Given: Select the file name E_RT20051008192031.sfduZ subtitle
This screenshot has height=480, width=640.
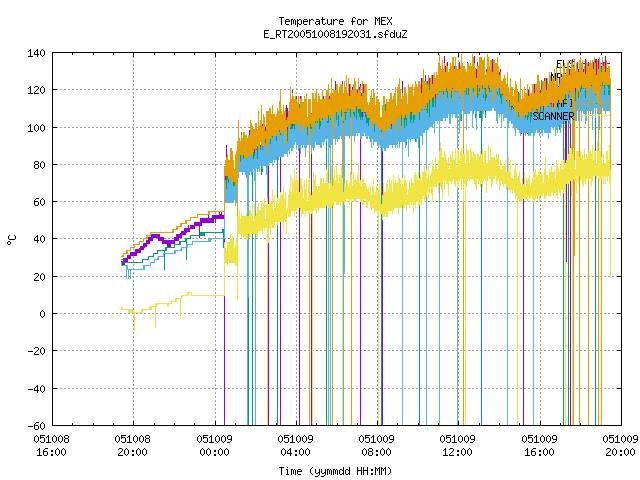Looking at the screenshot, I should (335, 34).
